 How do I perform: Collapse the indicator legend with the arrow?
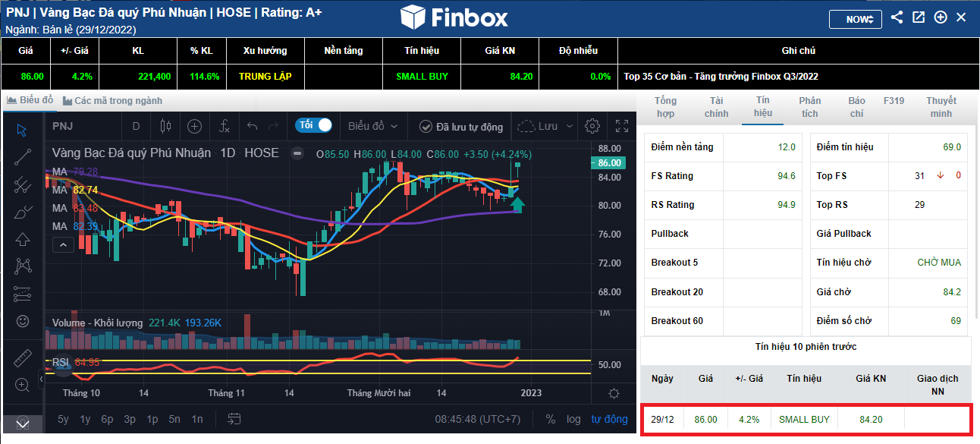(x=63, y=244)
